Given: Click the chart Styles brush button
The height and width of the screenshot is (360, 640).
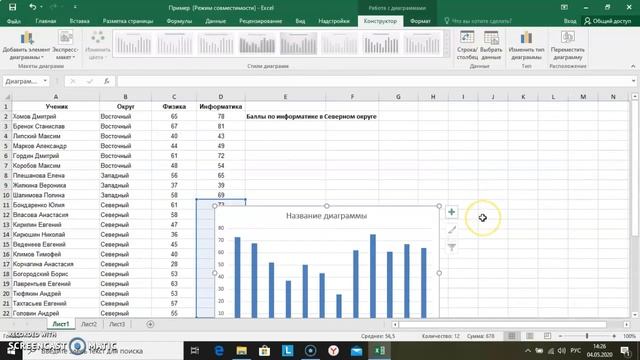Looking at the screenshot, I should pyautogui.click(x=451, y=230).
